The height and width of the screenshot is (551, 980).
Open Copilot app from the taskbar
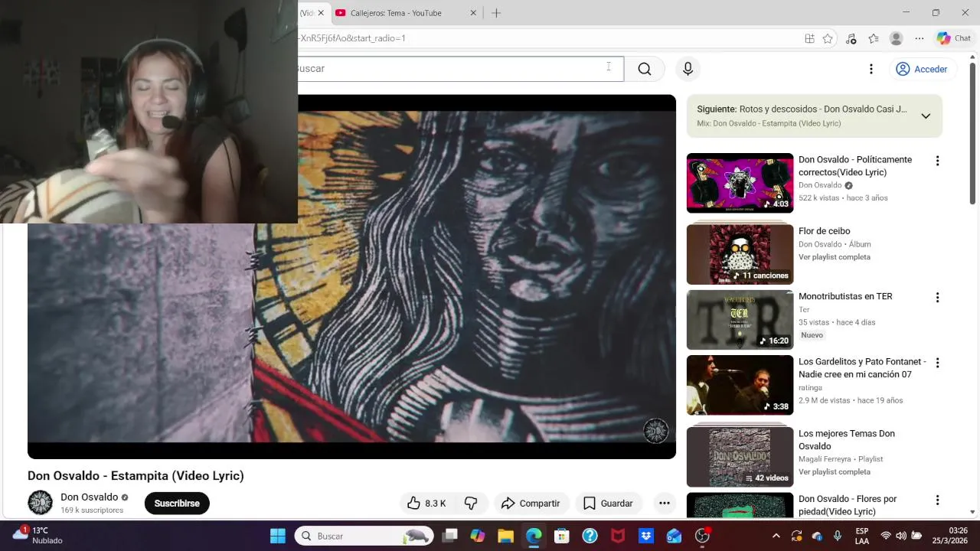[478, 536]
